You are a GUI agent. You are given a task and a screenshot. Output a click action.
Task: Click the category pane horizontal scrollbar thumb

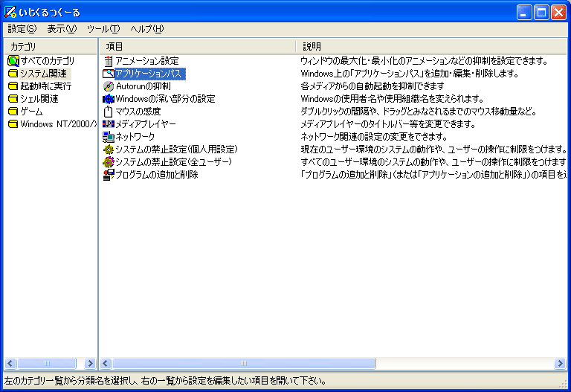47,363
